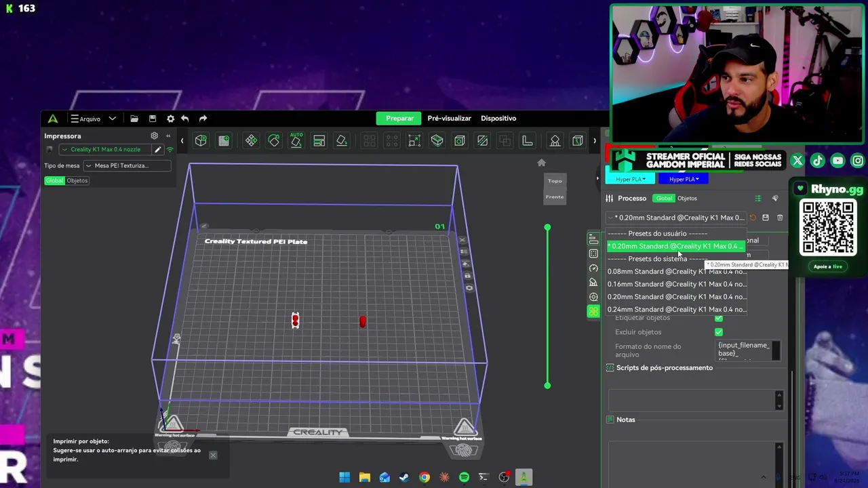Screen dimensions: 868x488
Task: Collapse the open process preset dropdown
Action: (675, 218)
